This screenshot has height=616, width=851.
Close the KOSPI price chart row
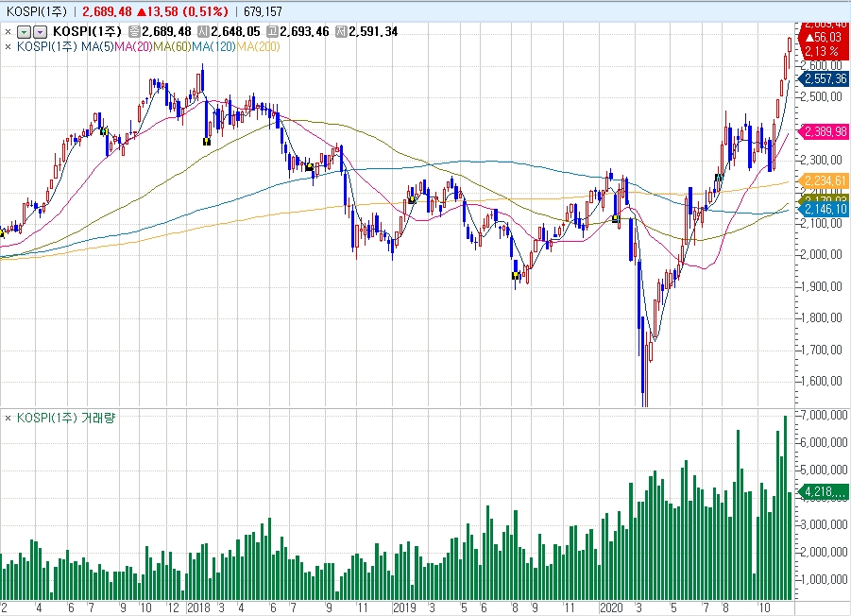tap(9, 31)
